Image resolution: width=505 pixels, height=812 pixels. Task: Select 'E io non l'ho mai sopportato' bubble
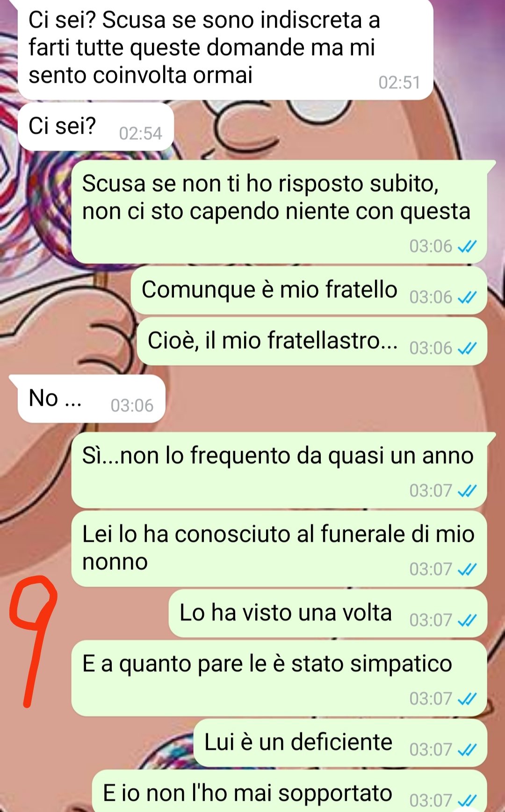[289, 792]
